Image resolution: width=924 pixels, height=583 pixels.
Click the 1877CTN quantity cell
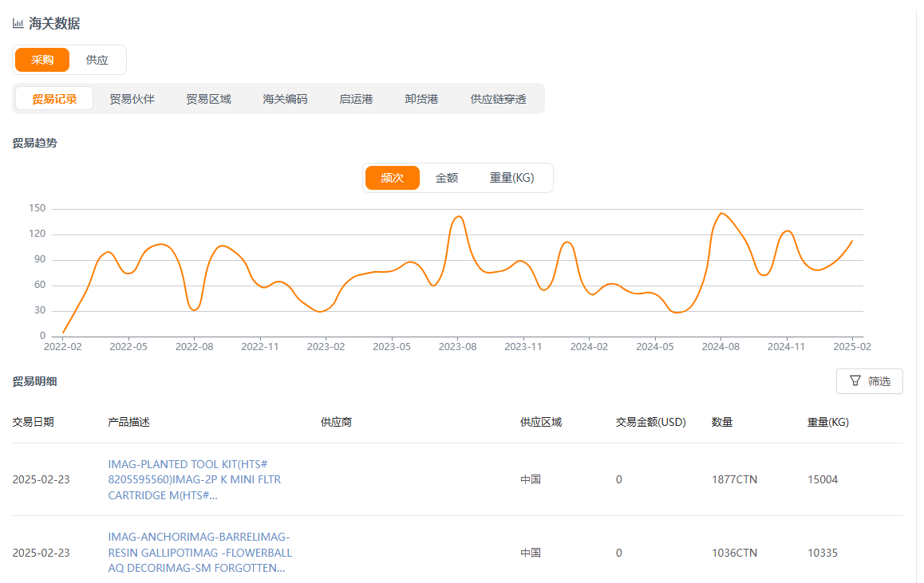734,480
